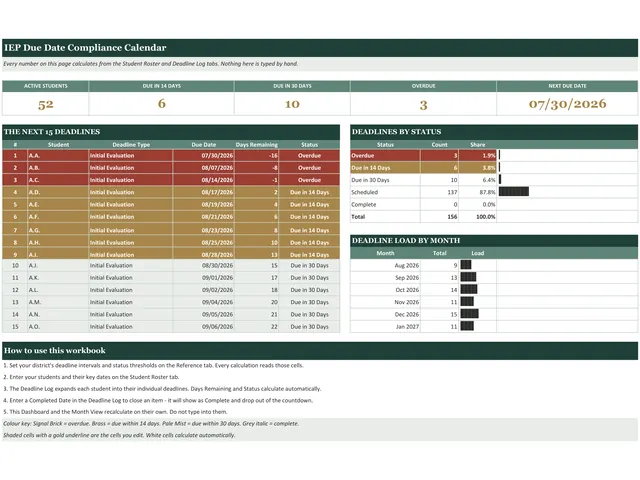Click due date 08/17/2026 cell

pos(204,192)
